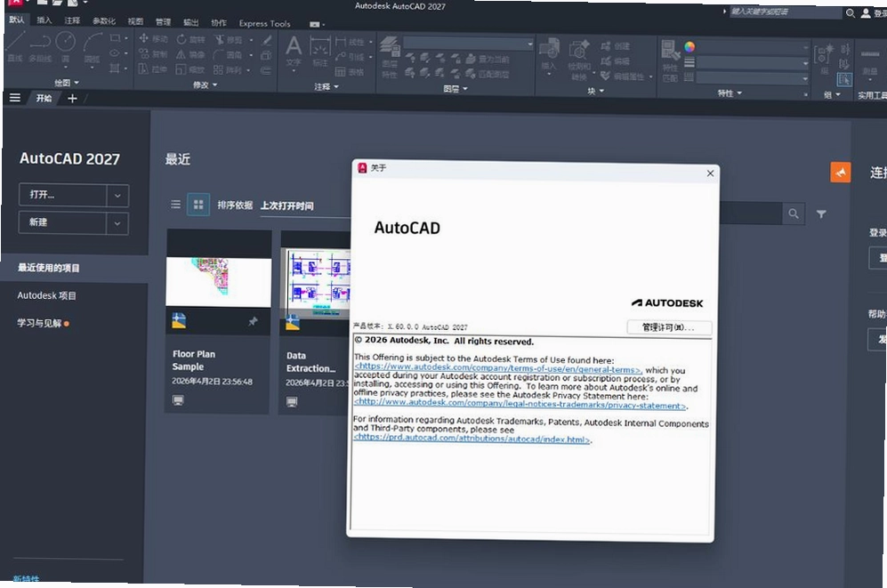Screen dimensions: 887x588
Task: Switch to the 管理 (Manage) ribbon tab
Action: point(163,22)
